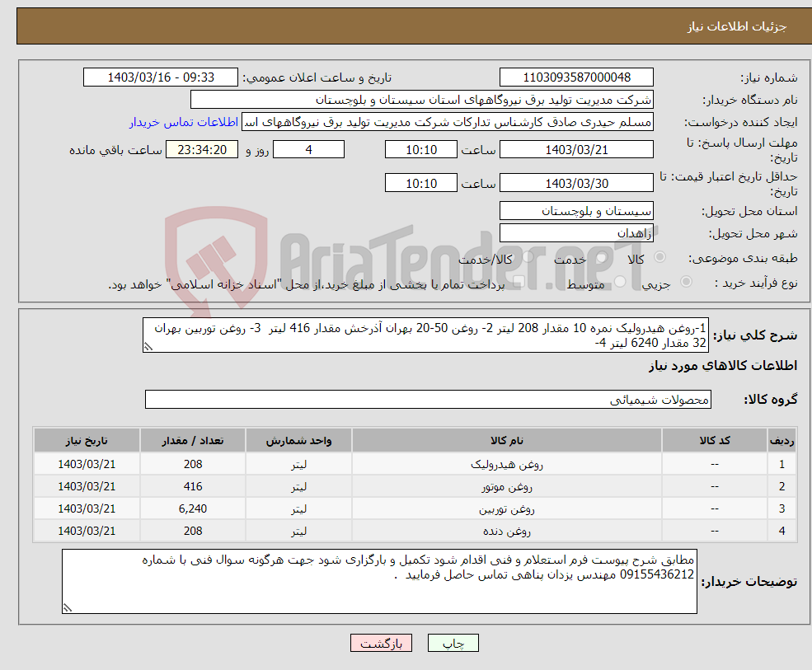Click the buyer organization name field
Viewport: 812px width, 670px height.
coord(421,100)
